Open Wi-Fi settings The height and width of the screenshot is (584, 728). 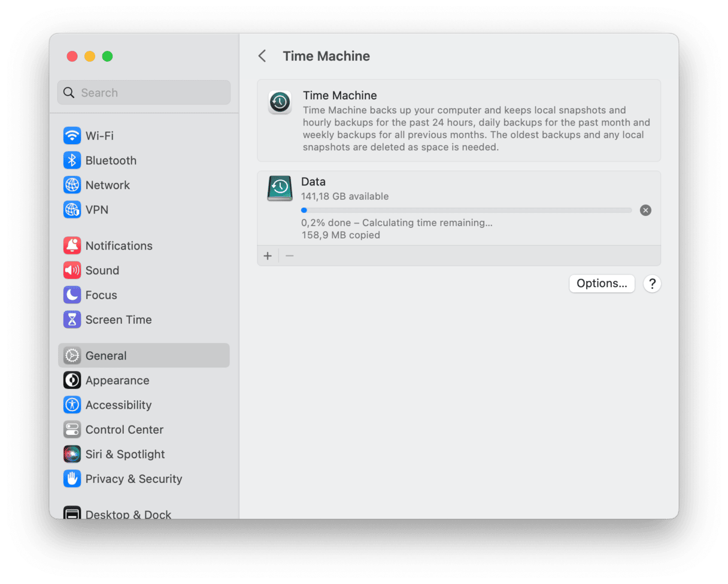point(144,136)
